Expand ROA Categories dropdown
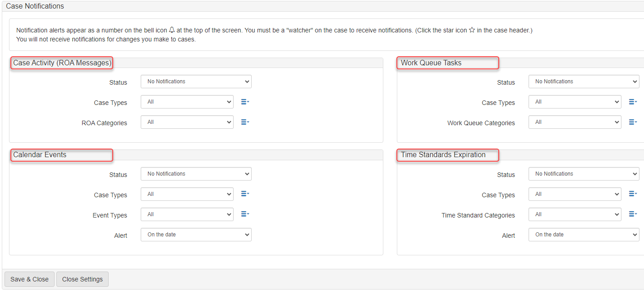 coord(187,122)
